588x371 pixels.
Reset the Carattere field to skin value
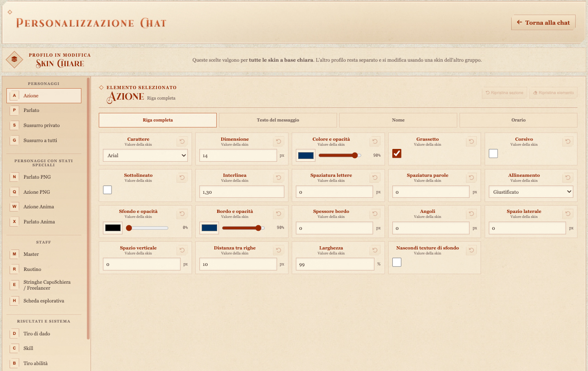click(x=182, y=142)
